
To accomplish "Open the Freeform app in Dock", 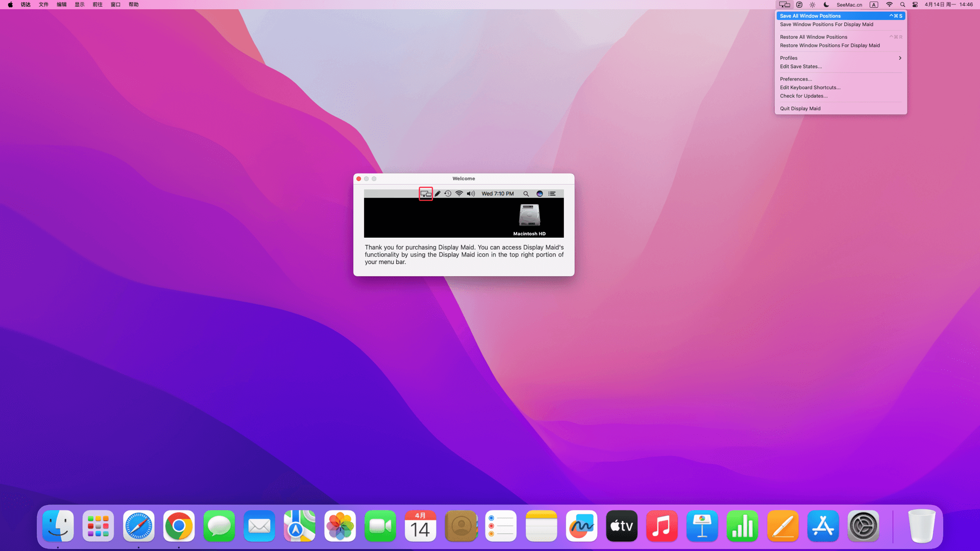I will (x=581, y=526).
